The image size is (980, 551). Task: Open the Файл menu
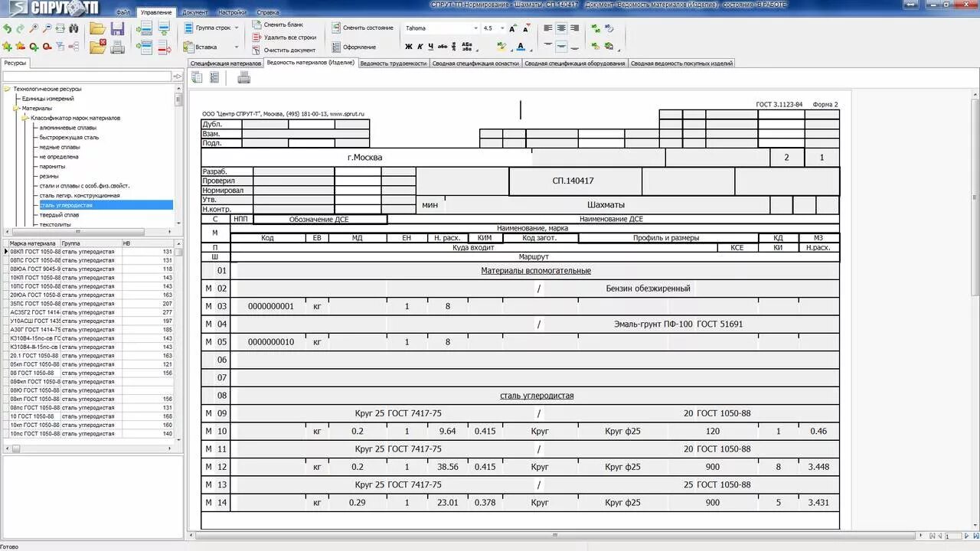click(122, 12)
